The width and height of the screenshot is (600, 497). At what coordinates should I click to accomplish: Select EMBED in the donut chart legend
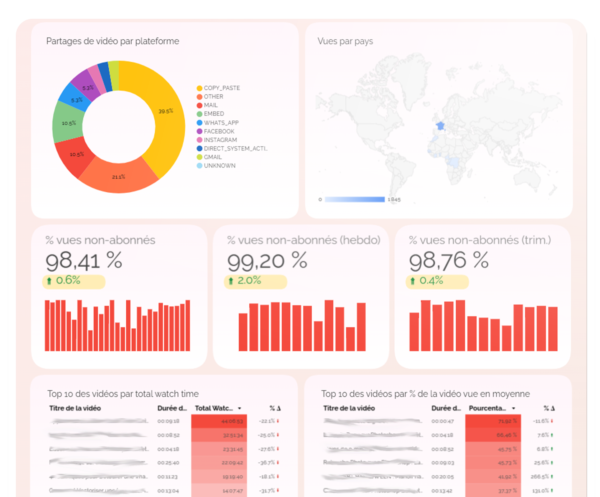click(x=210, y=114)
